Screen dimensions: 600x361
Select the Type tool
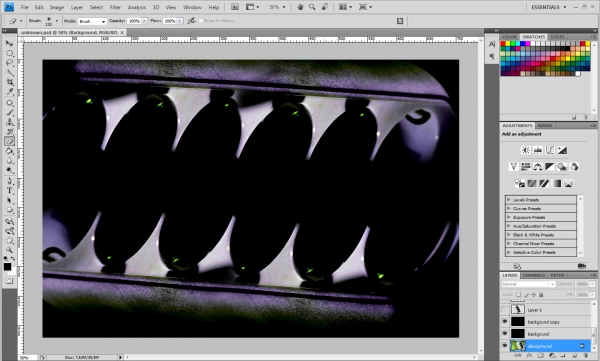tap(9, 191)
